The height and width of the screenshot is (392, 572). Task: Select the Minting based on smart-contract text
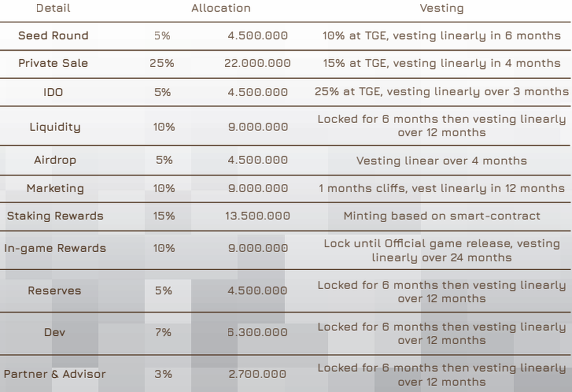click(x=441, y=216)
